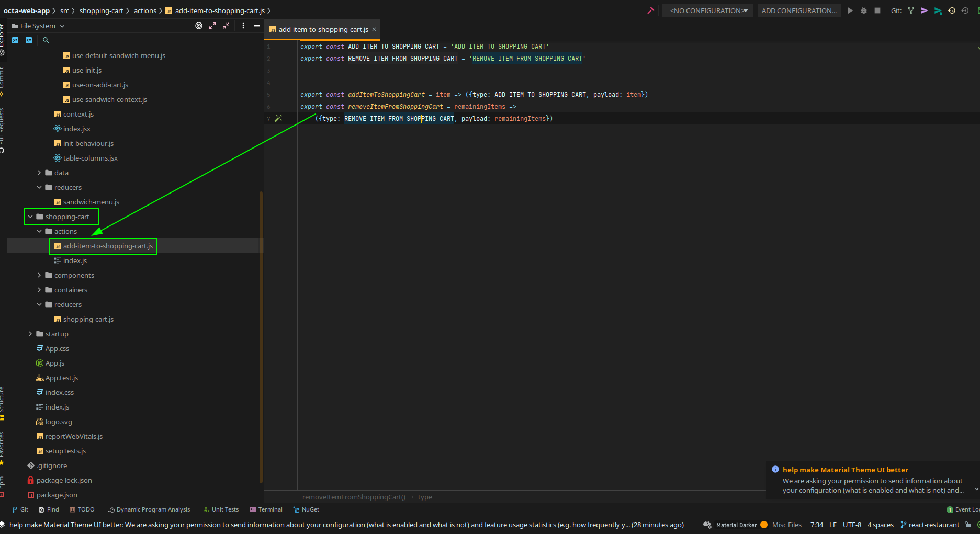Image resolution: width=980 pixels, height=534 pixels.
Task: Click the 4 spaces indent setting
Action: [x=881, y=525]
